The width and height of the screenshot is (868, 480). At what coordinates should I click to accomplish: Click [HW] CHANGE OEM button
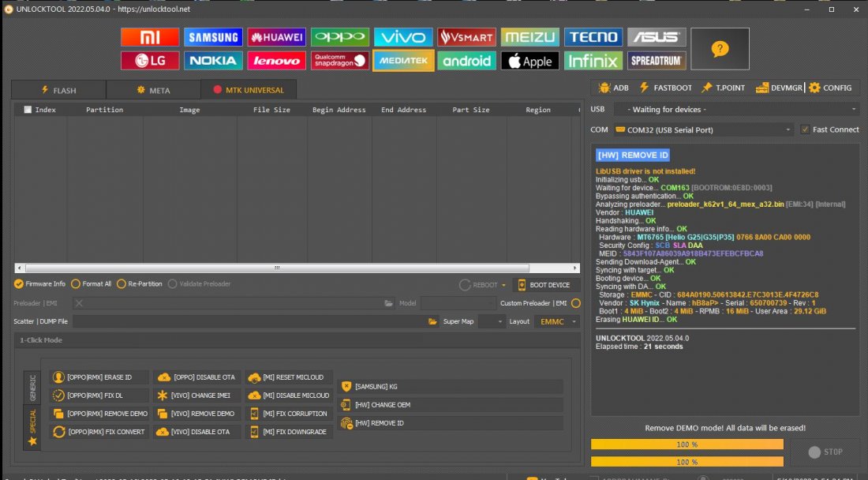point(451,405)
